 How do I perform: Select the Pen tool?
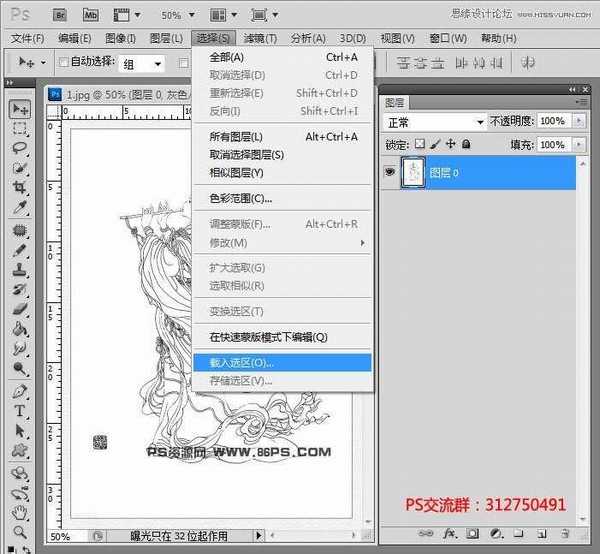pyautogui.click(x=19, y=391)
